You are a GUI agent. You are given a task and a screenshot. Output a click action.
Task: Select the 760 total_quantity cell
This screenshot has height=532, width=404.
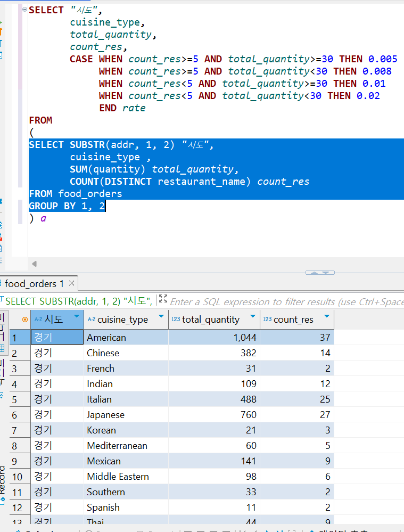click(214, 415)
